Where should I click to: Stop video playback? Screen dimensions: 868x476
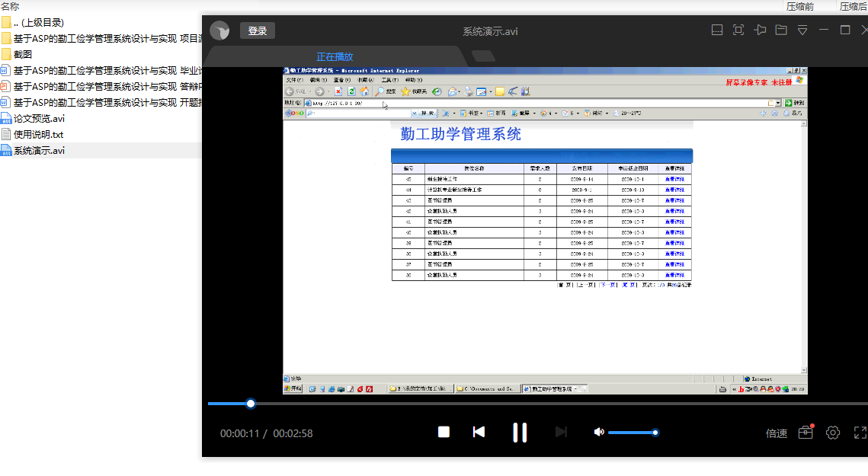(x=444, y=432)
